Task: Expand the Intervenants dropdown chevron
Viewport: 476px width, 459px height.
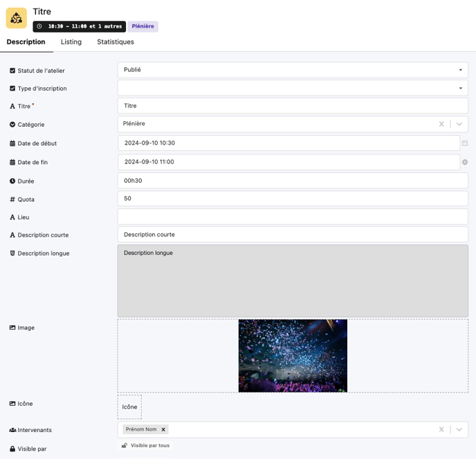Action: [459, 429]
